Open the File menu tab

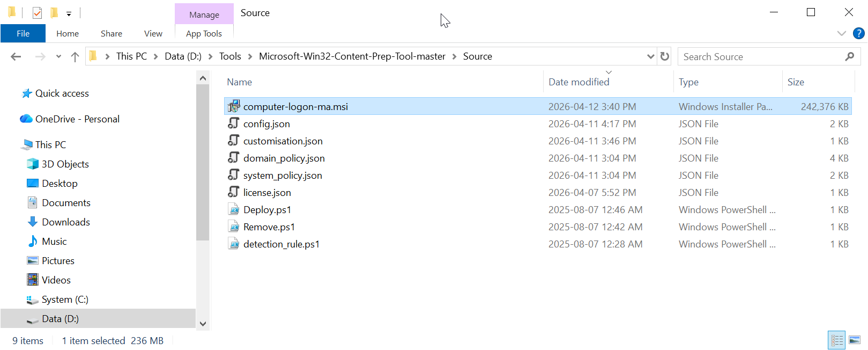pos(23,33)
